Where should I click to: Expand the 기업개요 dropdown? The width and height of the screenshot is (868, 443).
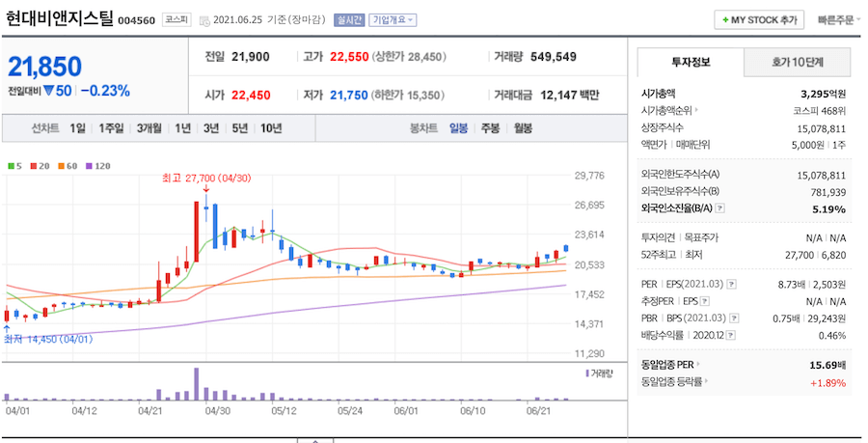tap(393, 20)
